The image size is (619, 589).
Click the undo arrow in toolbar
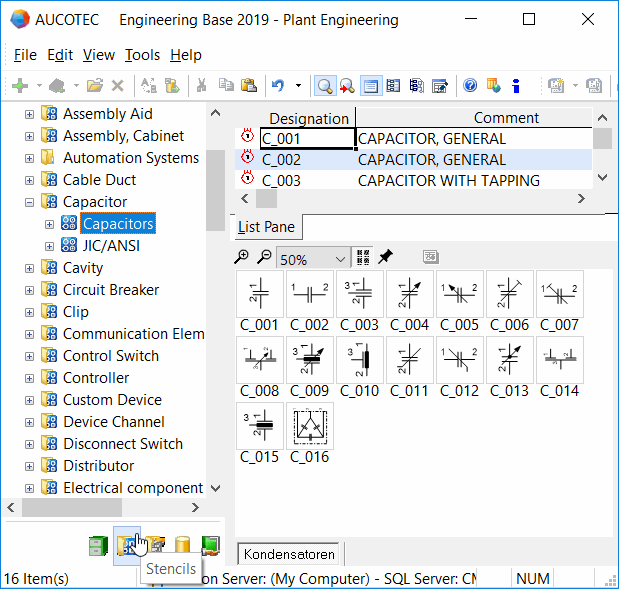coord(278,86)
